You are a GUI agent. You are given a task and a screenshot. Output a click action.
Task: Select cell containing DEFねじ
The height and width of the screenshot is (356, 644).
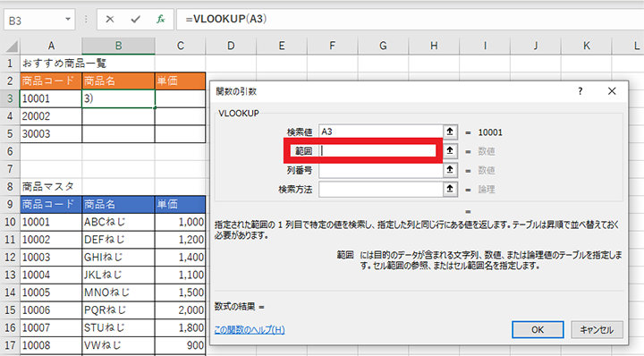(x=118, y=240)
